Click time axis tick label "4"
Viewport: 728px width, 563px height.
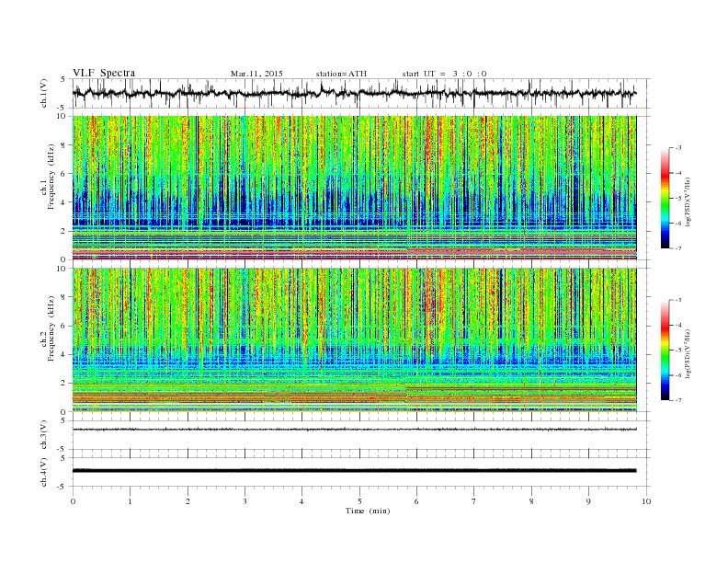[x=301, y=501]
